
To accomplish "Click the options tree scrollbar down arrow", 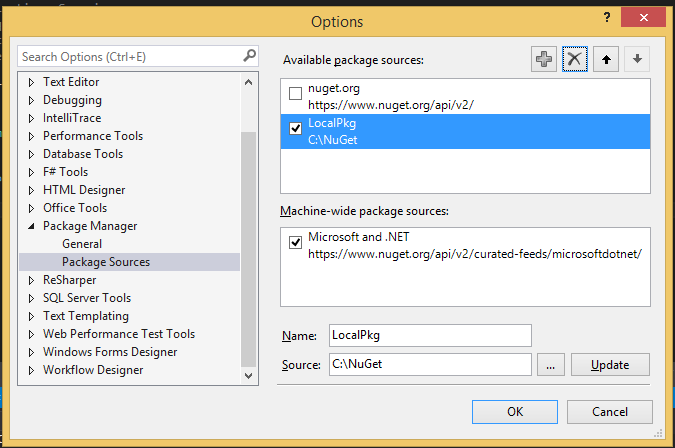I will pos(248,376).
